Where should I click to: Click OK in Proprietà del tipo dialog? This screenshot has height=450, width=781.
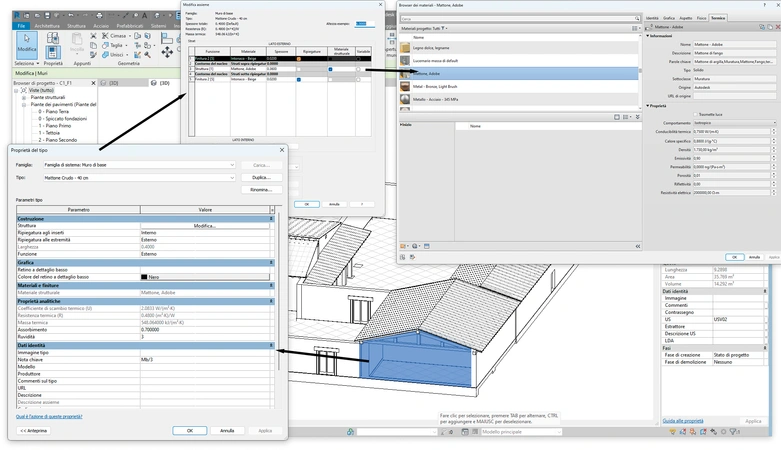click(x=190, y=431)
